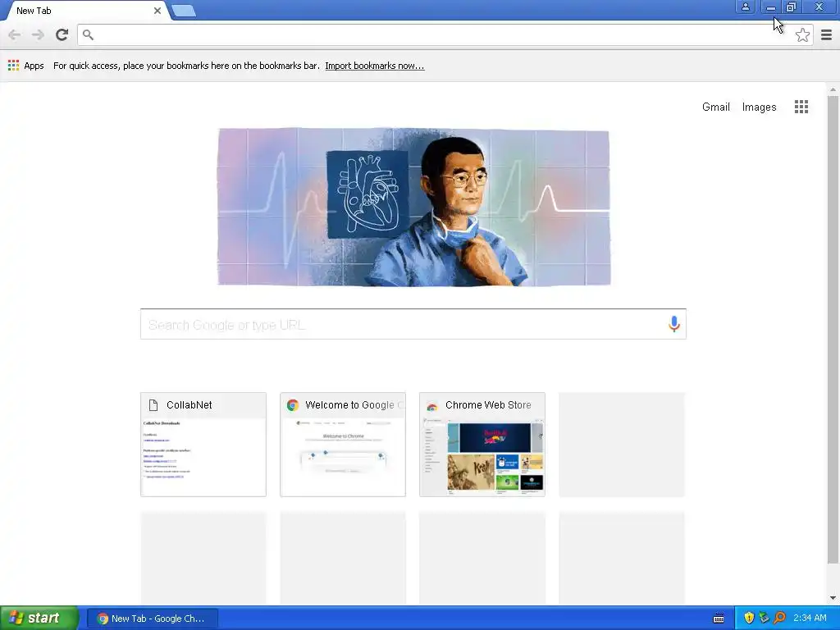The width and height of the screenshot is (840, 630).
Task: Click the 2:34 AM clock
Action: [810, 618]
